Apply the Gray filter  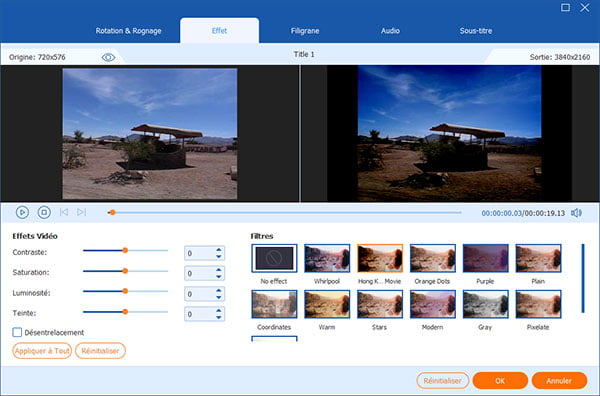pyautogui.click(x=485, y=304)
